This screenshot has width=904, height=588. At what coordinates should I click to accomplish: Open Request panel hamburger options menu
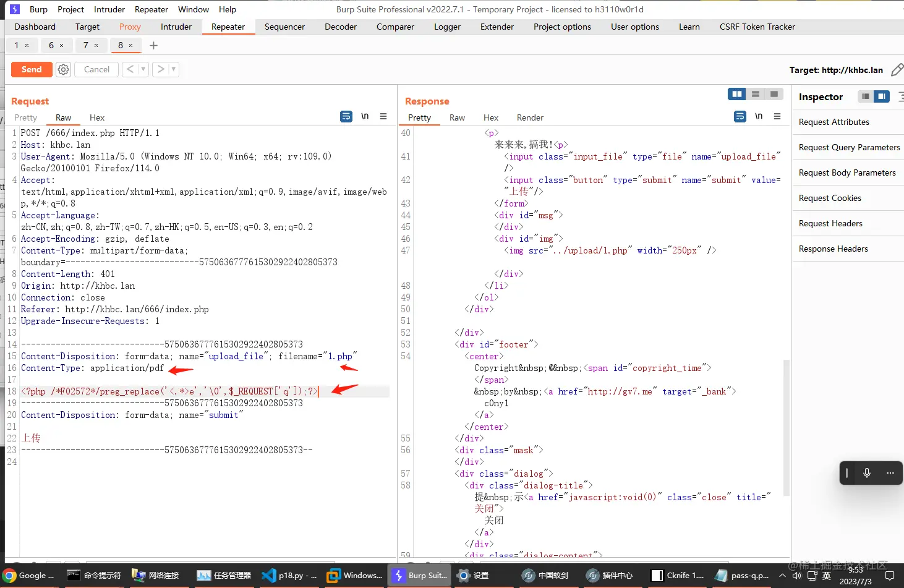click(x=383, y=116)
